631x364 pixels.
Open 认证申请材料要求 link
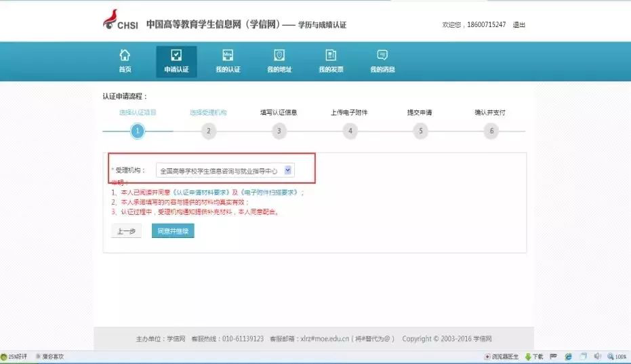pos(201,193)
